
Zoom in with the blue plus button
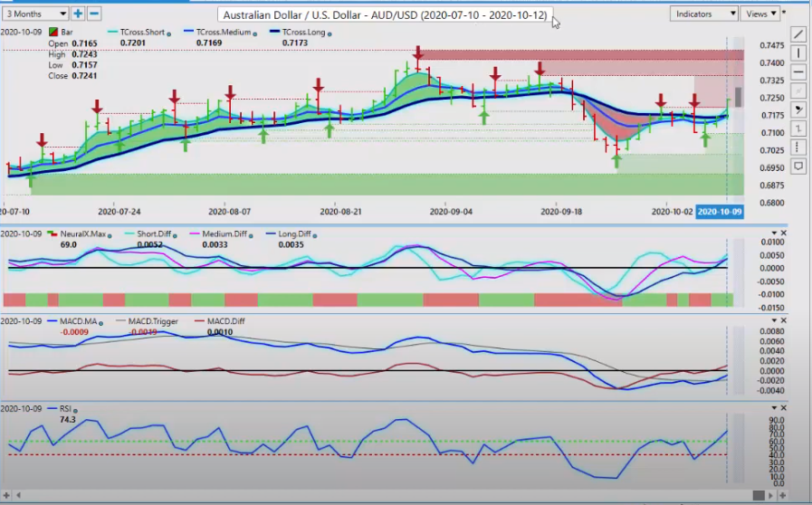78,14
